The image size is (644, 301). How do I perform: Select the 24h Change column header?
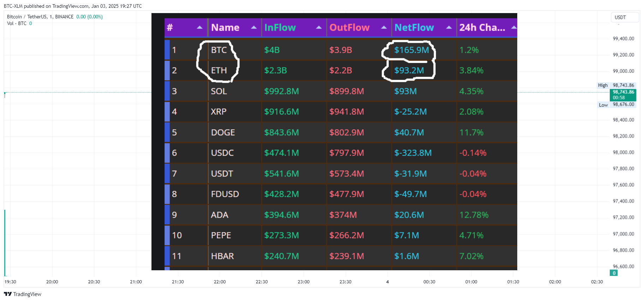point(482,28)
